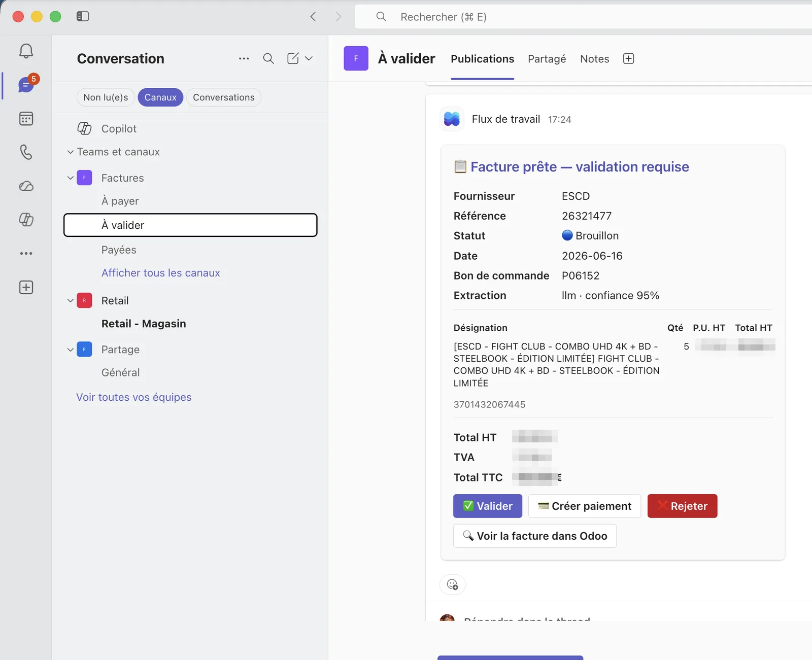Collapse the Factures team chevron
Screen dimensions: 812x660
70,178
